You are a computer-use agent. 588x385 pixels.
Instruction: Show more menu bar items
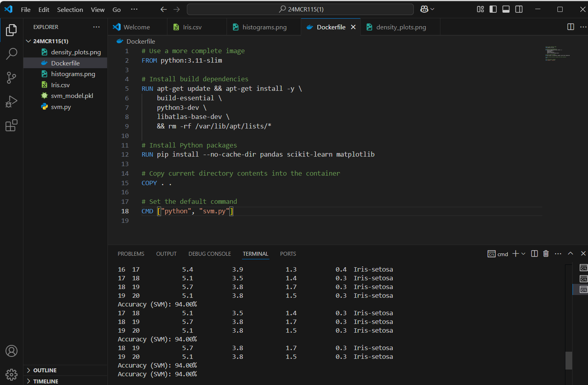[135, 10]
